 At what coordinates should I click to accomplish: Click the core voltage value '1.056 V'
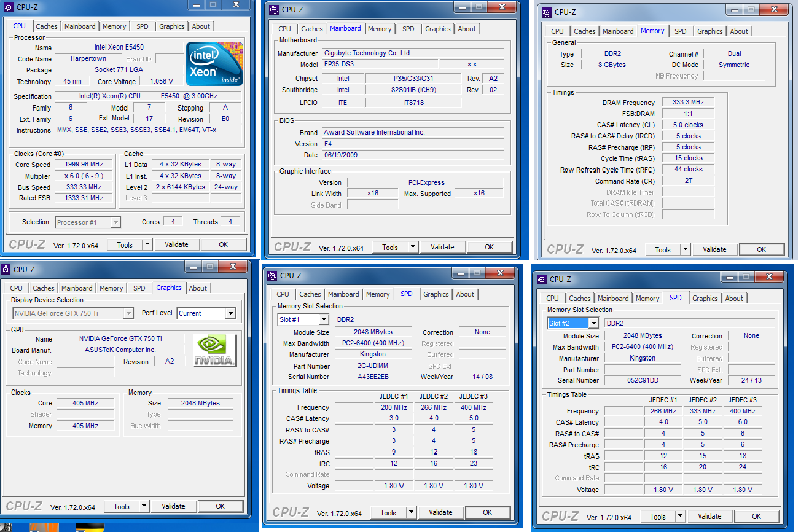coord(162,81)
